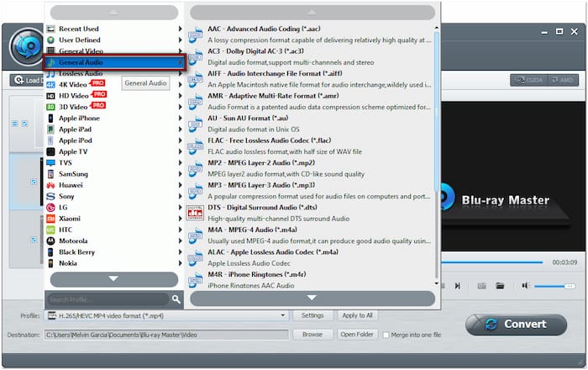Open the Settings button
The width and height of the screenshot is (588, 370).
click(x=312, y=315)
